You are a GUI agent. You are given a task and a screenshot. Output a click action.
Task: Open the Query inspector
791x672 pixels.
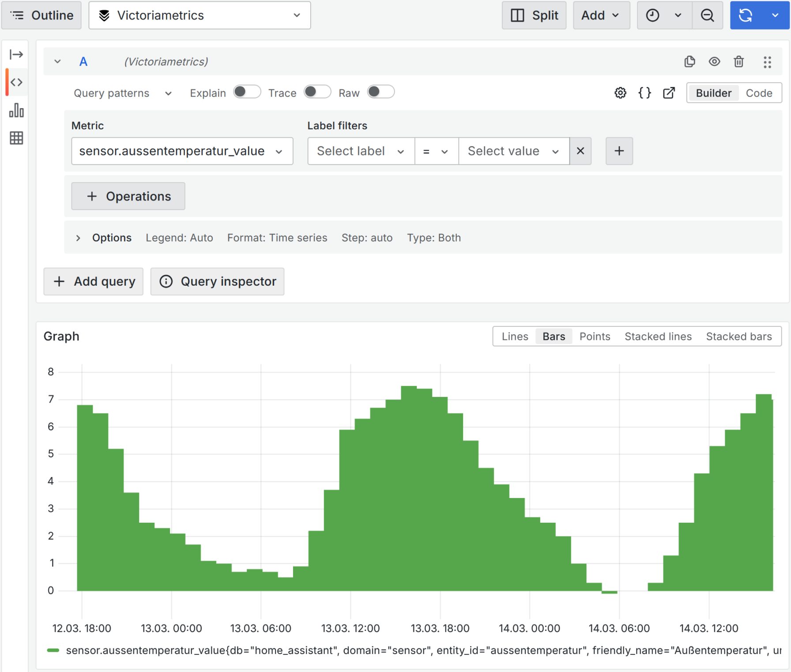click(217, 281)
